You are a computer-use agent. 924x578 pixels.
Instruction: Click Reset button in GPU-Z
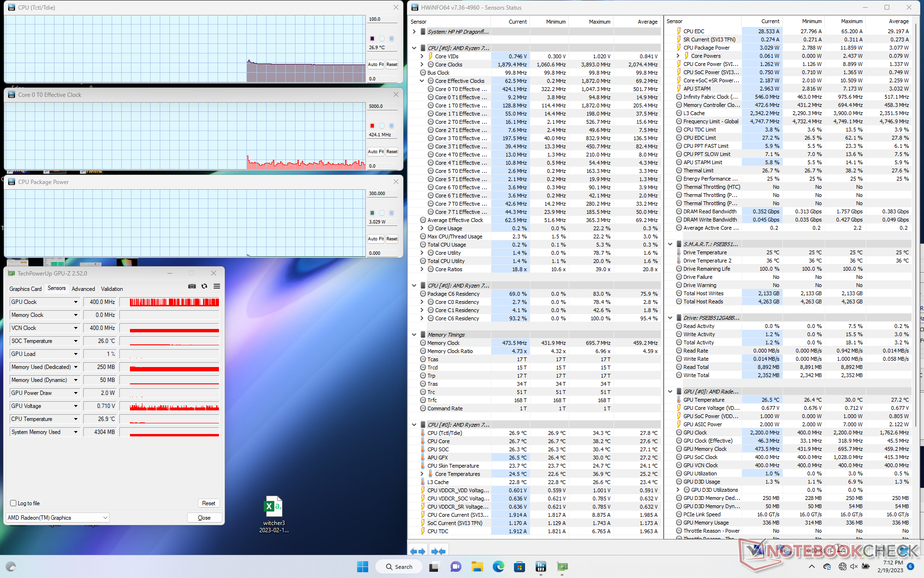click(208, 503)
